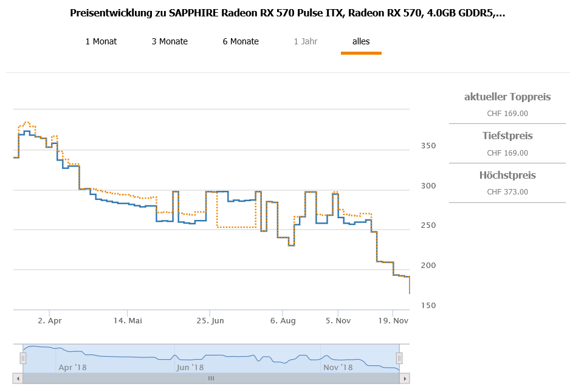570x392 pixels.
Task: Click the 6. Aug x-axis date label
Action: (x=283, y=320)
